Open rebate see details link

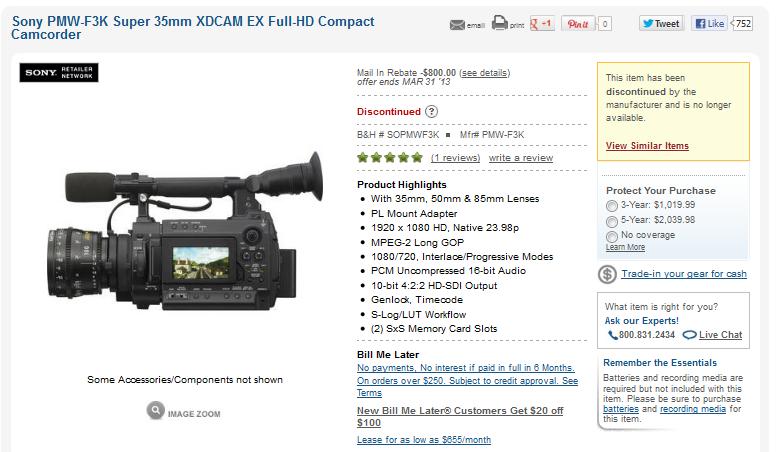point(484,73)
